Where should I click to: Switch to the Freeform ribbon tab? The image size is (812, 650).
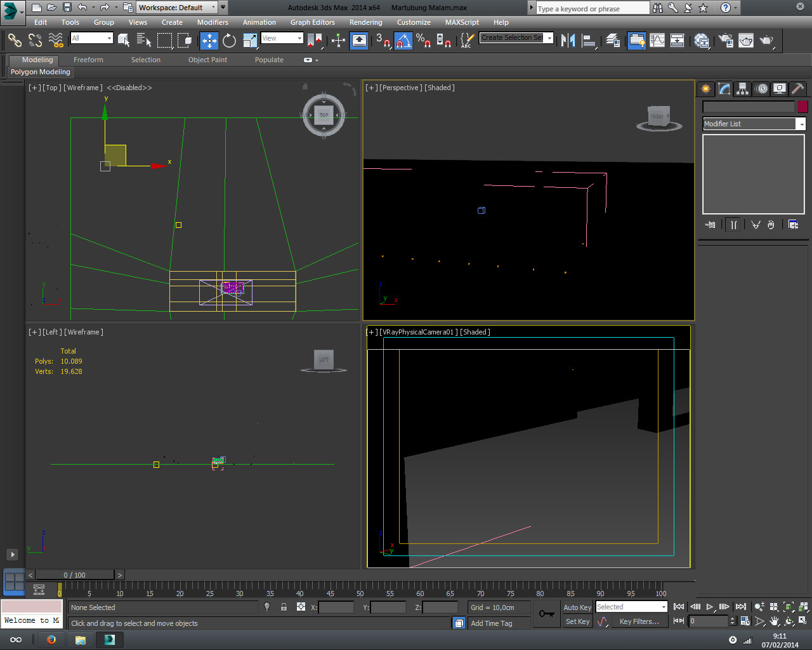tap(88, 60)
